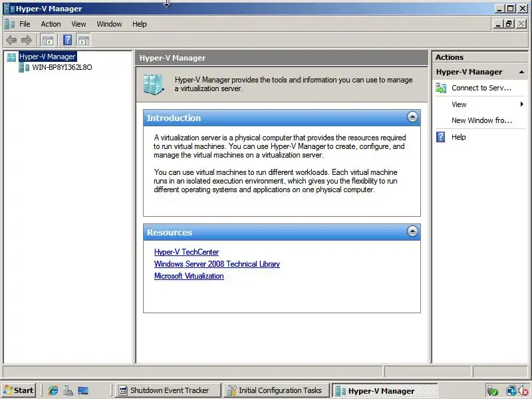Open the Action menu

[51, 24]
